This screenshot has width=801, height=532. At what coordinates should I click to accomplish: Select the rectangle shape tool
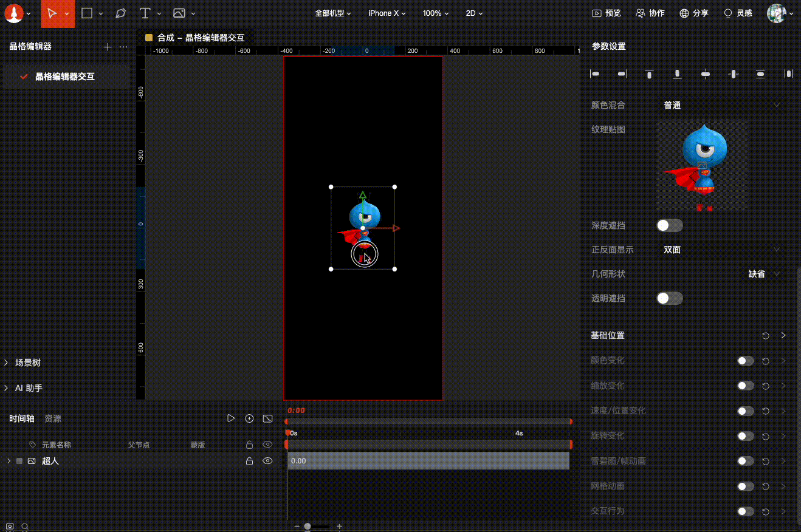(87, 13)
